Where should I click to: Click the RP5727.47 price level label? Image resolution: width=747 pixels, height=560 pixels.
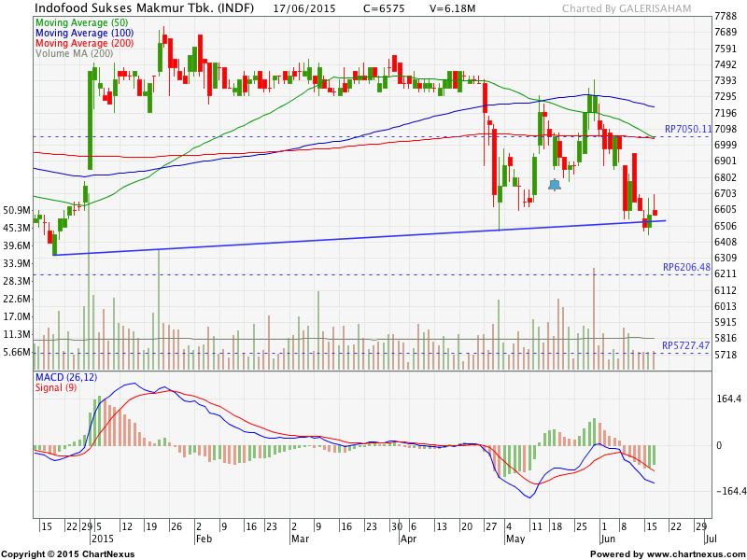point(686,345)
